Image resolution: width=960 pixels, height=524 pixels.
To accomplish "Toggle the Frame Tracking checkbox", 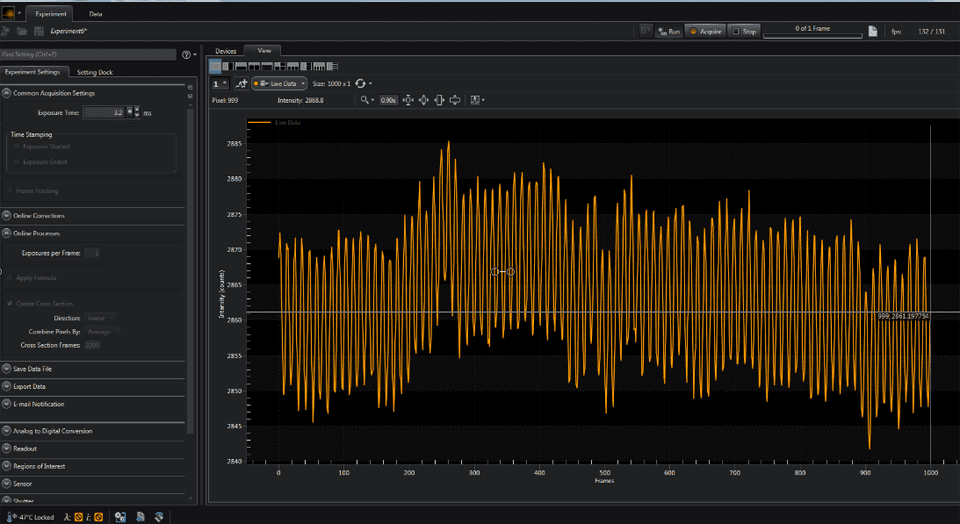I will (x=9, y=191).
